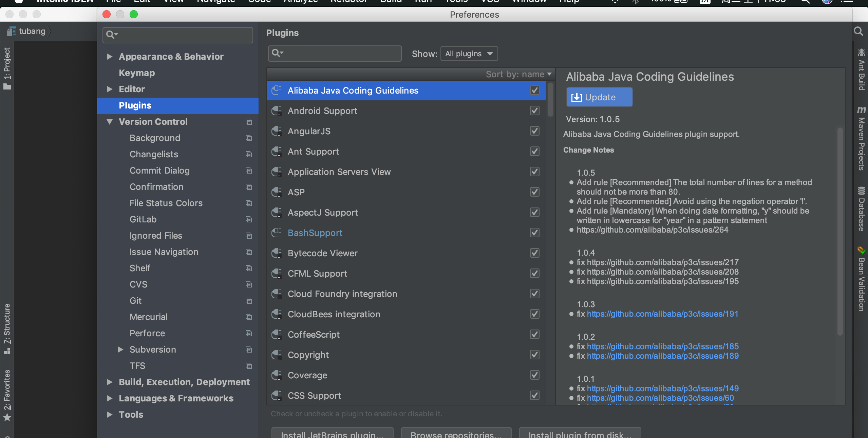Open the Sort by name menu
This screenshot has width=868, height=438.
(518, 74)
